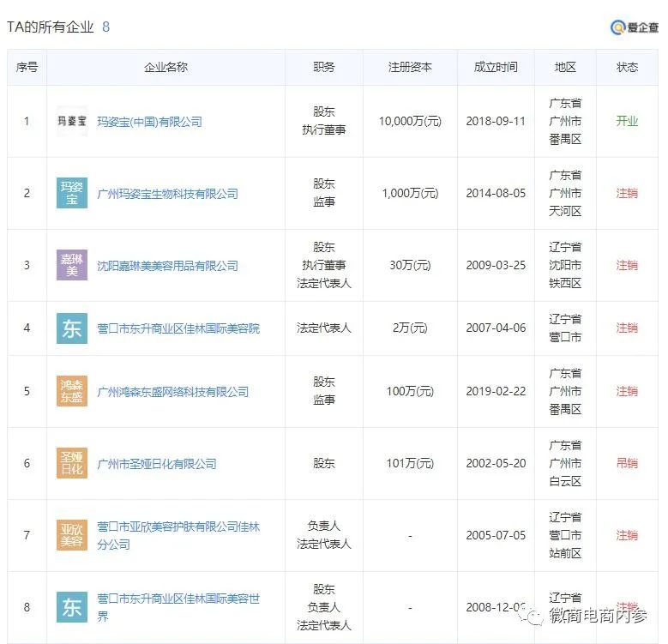Click the 辽宁省营口市站前区 region cell
The height and width of the screenshot is (644, 668).
(565, 535)
